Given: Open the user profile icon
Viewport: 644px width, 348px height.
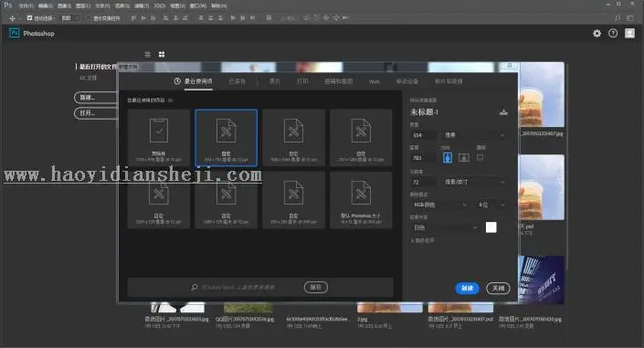Looking at the screenshot, I should (x=629, y=33).
